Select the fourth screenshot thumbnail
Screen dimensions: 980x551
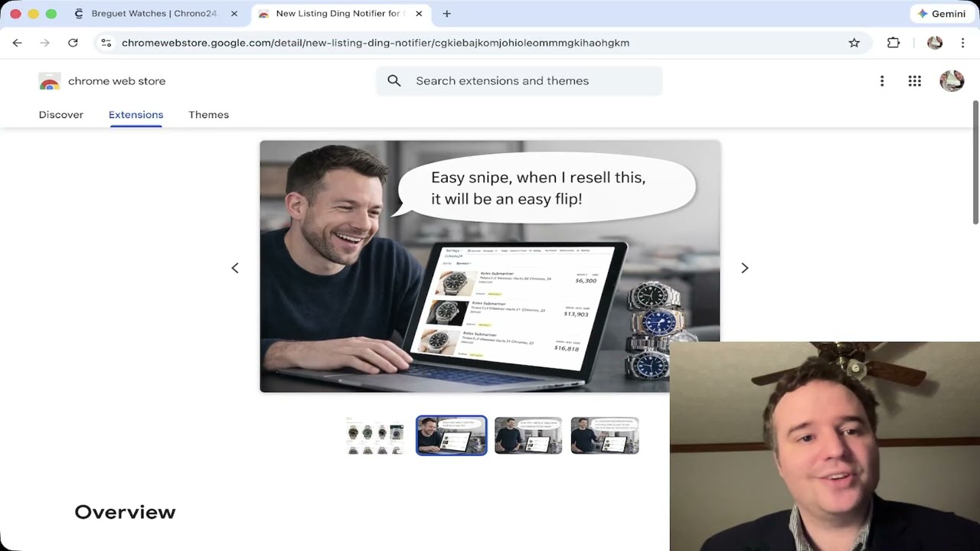605,435
